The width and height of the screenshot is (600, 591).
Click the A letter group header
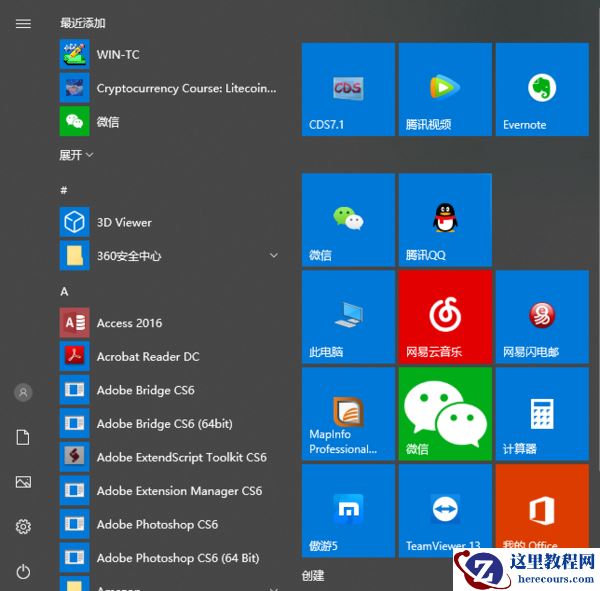point(64,291)
